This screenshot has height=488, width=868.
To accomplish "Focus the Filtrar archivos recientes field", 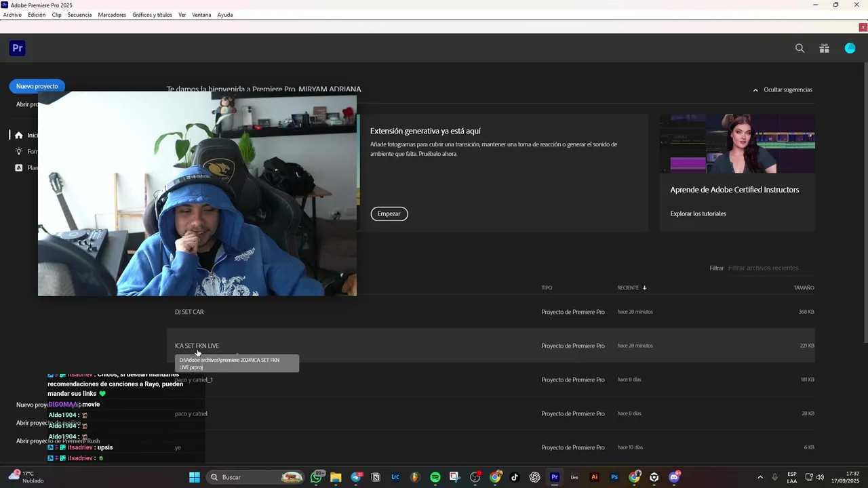I will [x=770, y=268].
